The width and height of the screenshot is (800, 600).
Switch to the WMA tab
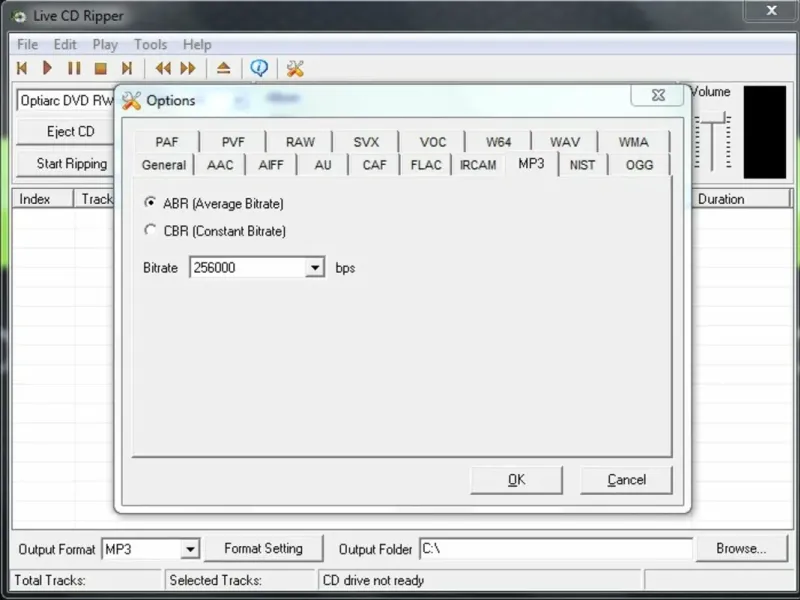coord(633,142)
